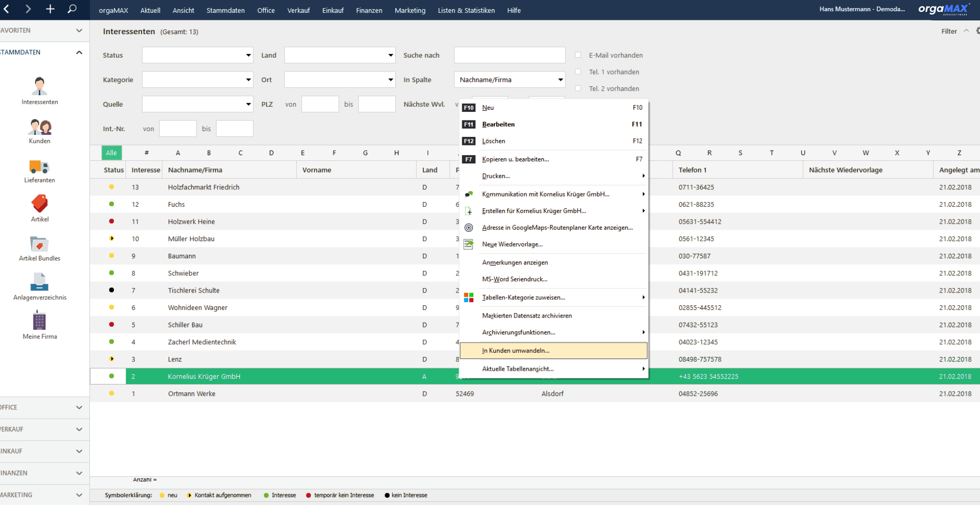Open the Stammdaten menu
The width and height of the screenshot is (980, 505).
(225, 10)
